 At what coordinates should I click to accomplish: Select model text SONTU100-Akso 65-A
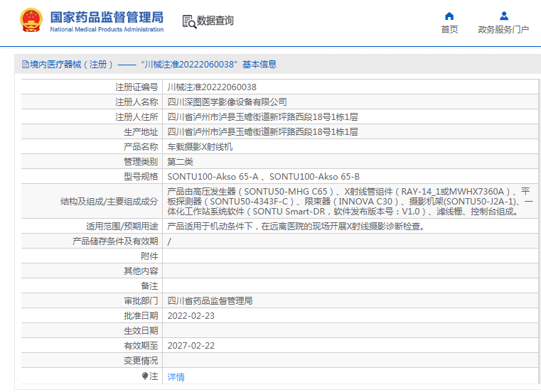tap(213, 177)
